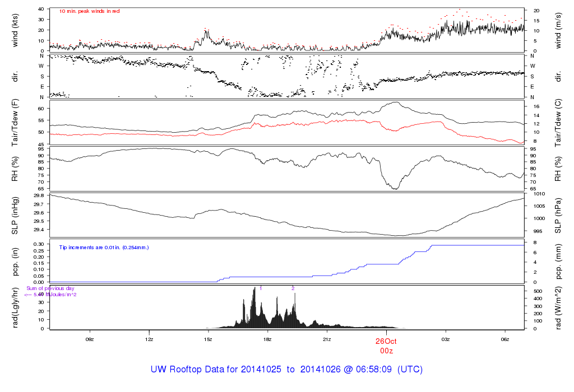Screen dimensions: 574x392
Task: Click the '21z' time axis tick
Action: coord(327,339)
